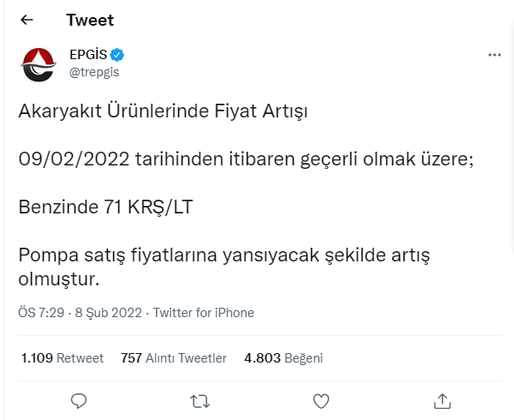Click the Tweet page heading
Viewport: 514px width, 420px height.
point(90,20)
